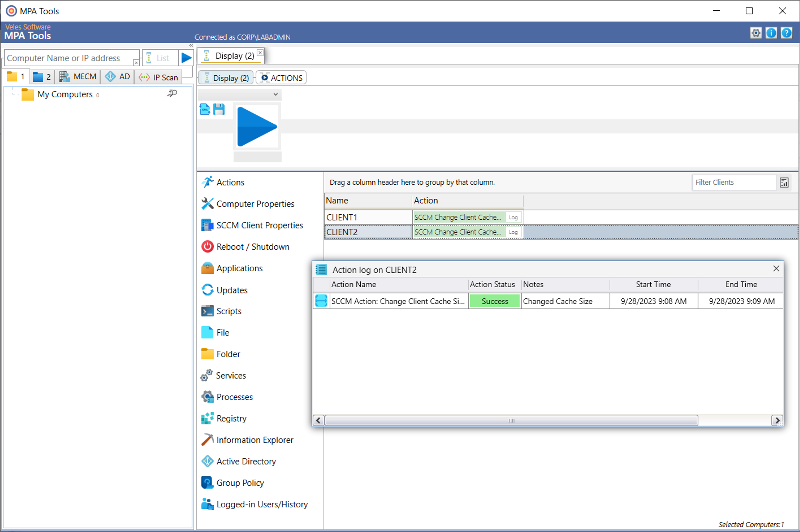Screen dimensions: 800x532
Task: Open the Active Directory category
Action: pos(238,461)
